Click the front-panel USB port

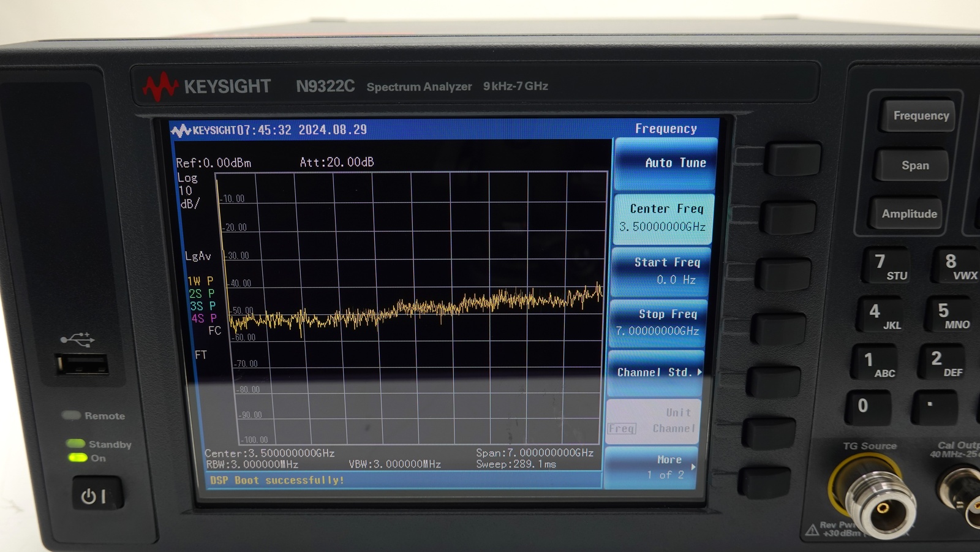(83, 365)
